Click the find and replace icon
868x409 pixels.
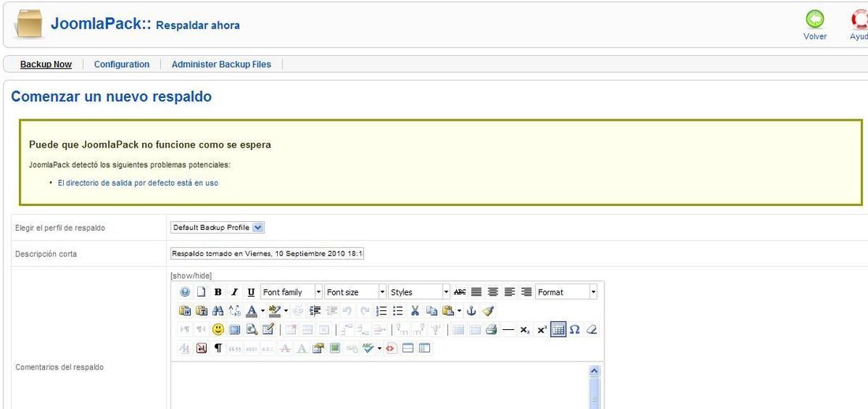tap(234, 311)
